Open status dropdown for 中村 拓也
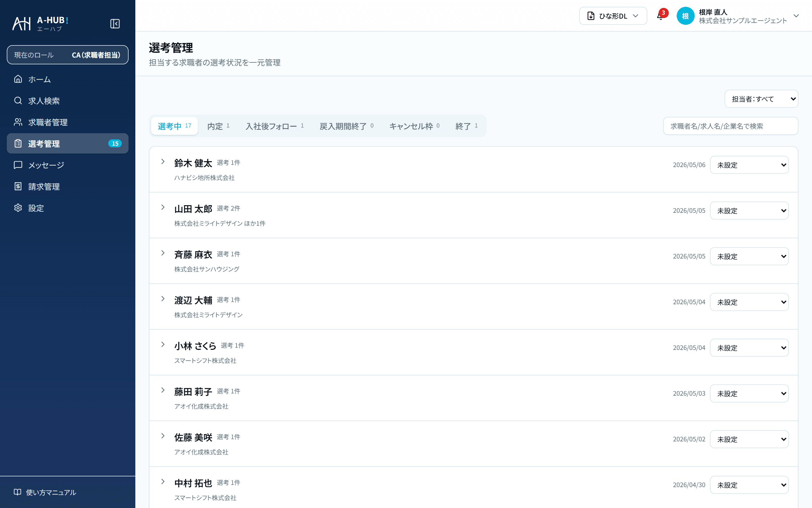812x508 pixels. coord(749,485)
